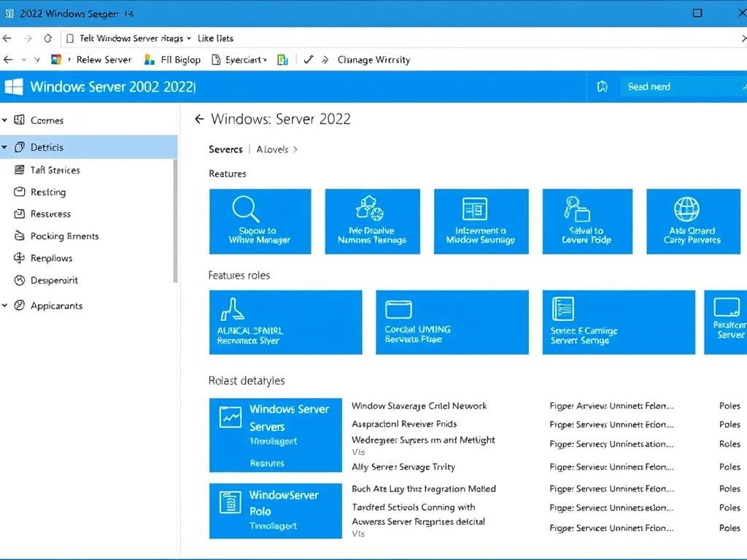Open the globe tile Aste Girard Conty Perveres
Viewport: 747px width, 560px height.
(693, 222)
